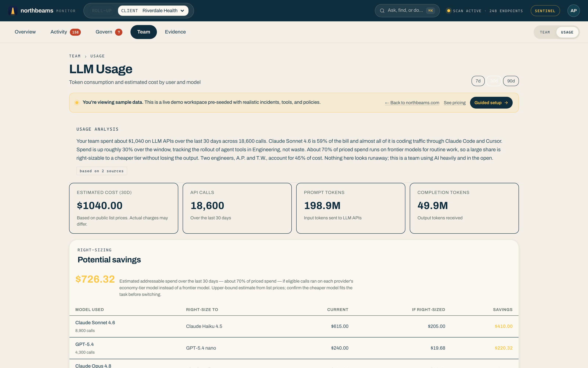The height and width of the screenshot is (368, 588).
Task: Click the ⌘K shortcut badge
Action: pos(430,11)
